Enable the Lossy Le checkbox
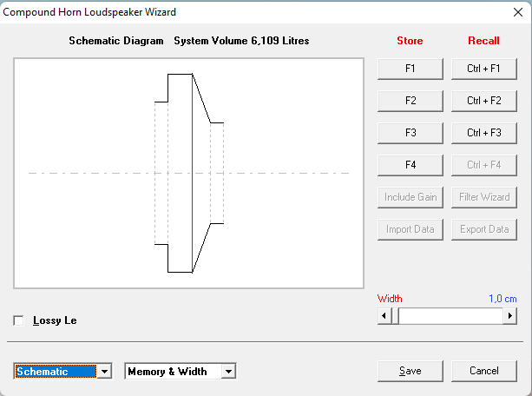Screen dimensions: 532x396 click(19, 320)
